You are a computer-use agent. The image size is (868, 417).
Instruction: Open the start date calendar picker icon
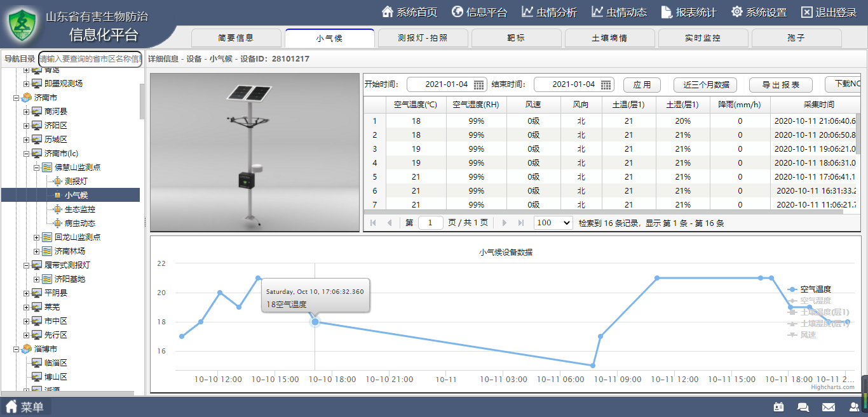coord(479,84)
